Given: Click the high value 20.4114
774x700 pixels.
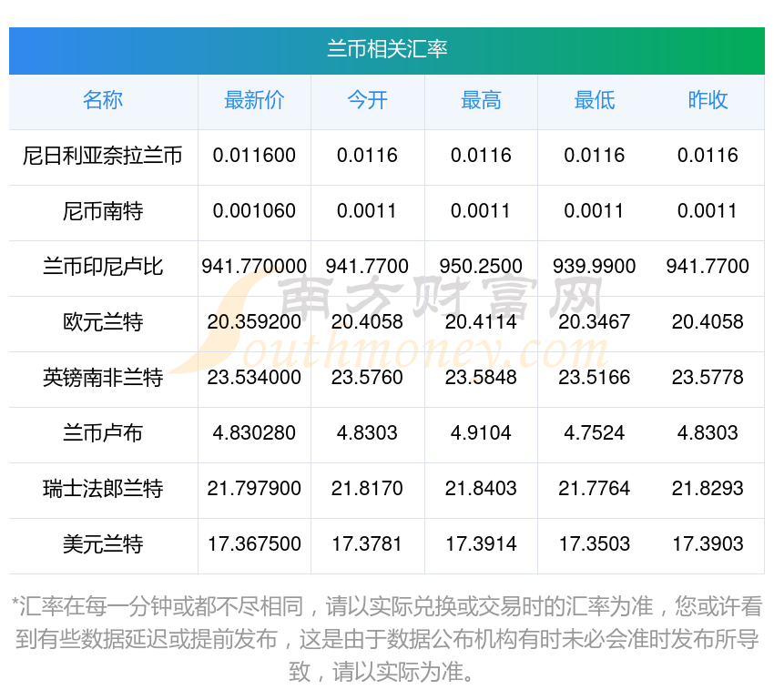Looking at the screenshot, I should (481, 322).
